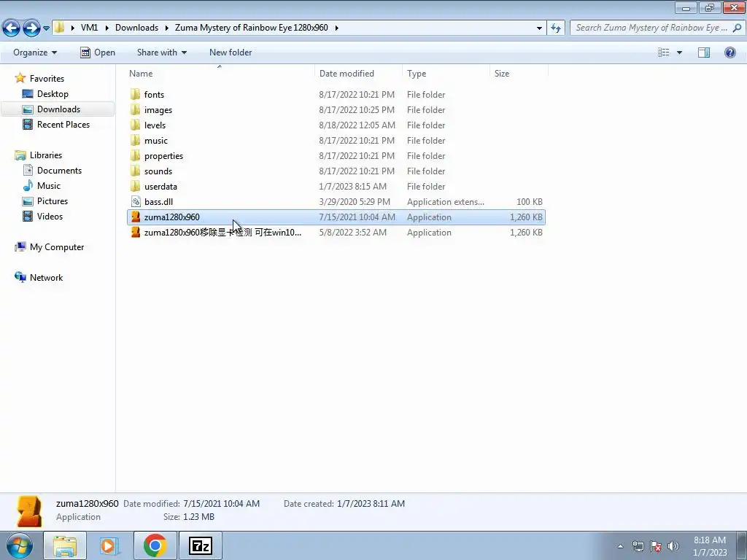Click the large Zuma icon in the details pane

click(x=29, y=511)
